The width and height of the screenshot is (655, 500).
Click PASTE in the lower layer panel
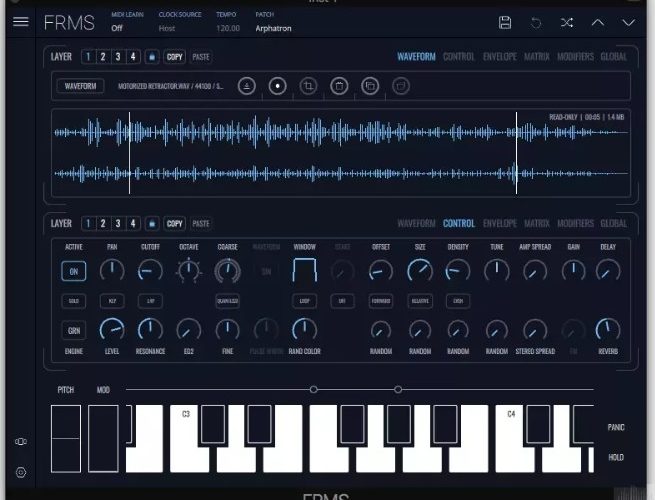click(x=201, y=224)
